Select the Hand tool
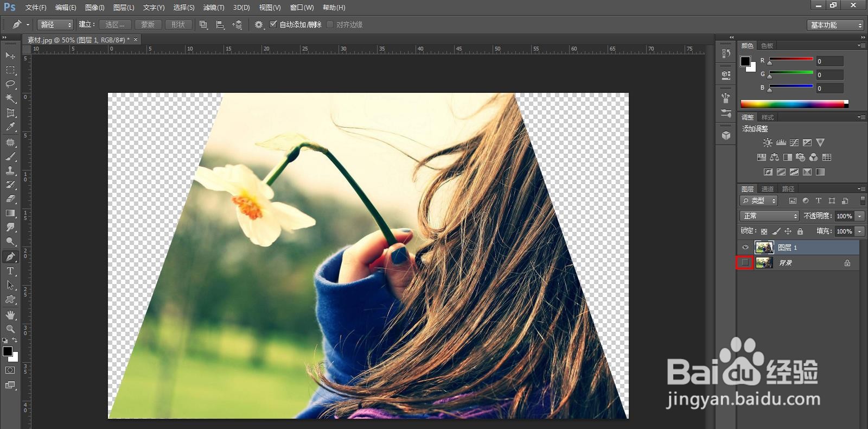The image size is (868, 429). pos(10,315)
